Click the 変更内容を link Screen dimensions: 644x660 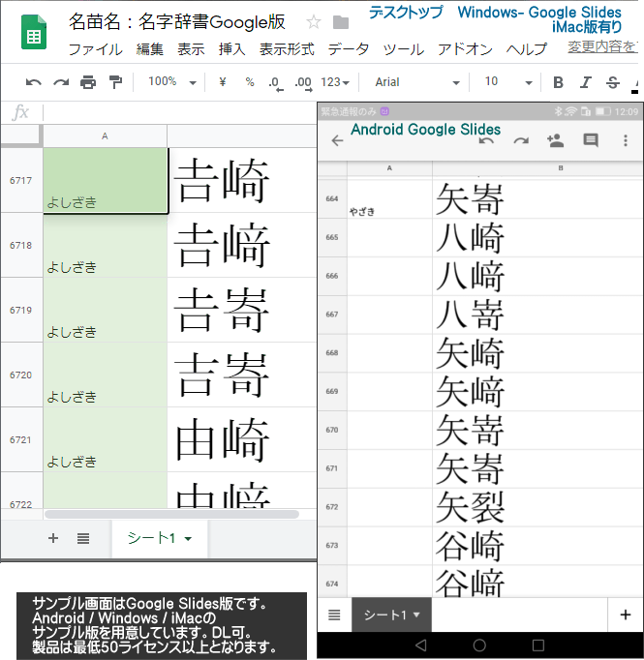[602, 46]
